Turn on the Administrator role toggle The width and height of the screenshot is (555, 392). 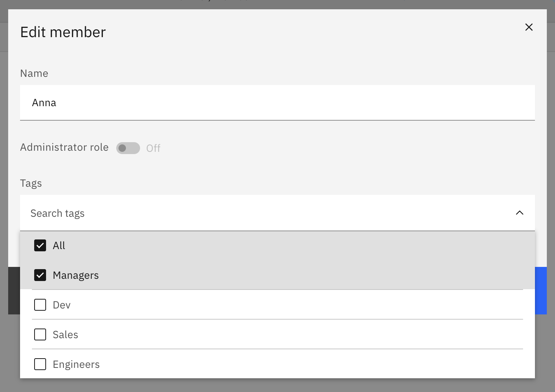point(128,148)
